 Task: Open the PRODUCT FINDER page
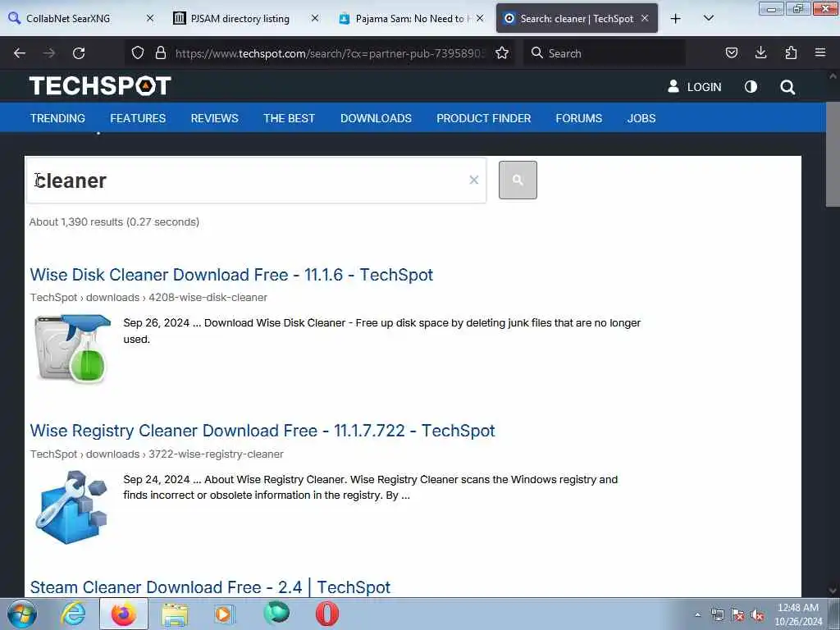pyautogui.click(x=484, y=118)
